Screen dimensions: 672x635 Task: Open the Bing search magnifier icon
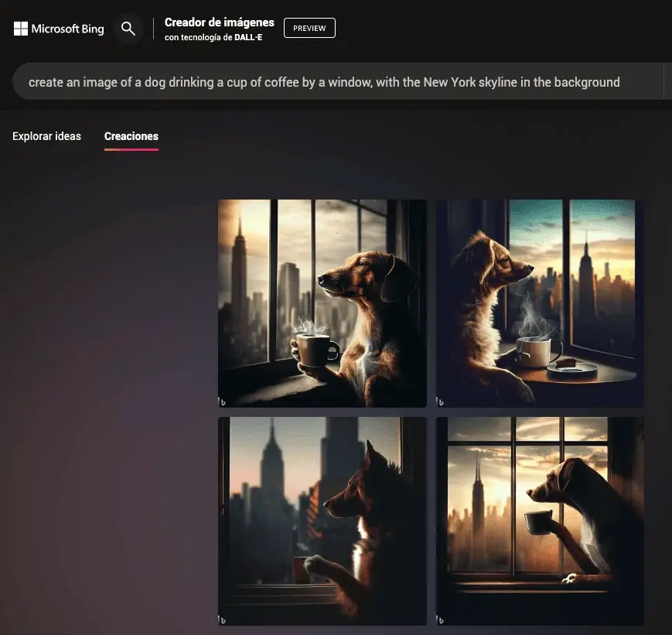(x=128, y=29)
